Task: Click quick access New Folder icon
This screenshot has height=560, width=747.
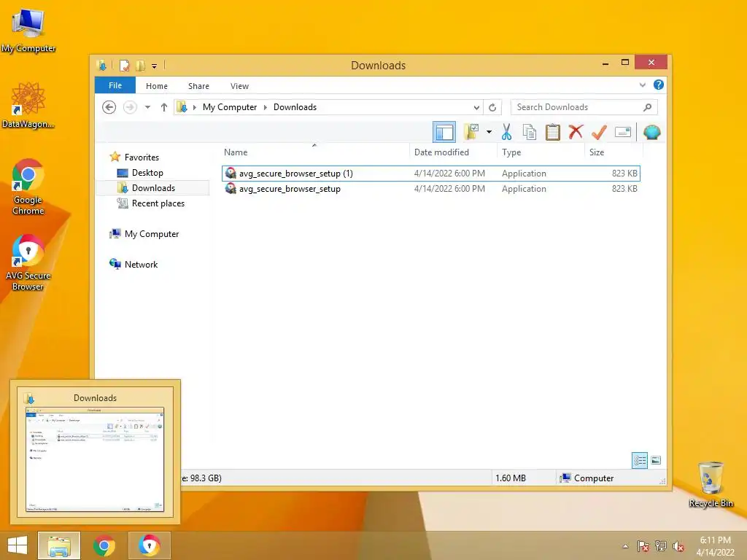Action: [x=141, y=65]
